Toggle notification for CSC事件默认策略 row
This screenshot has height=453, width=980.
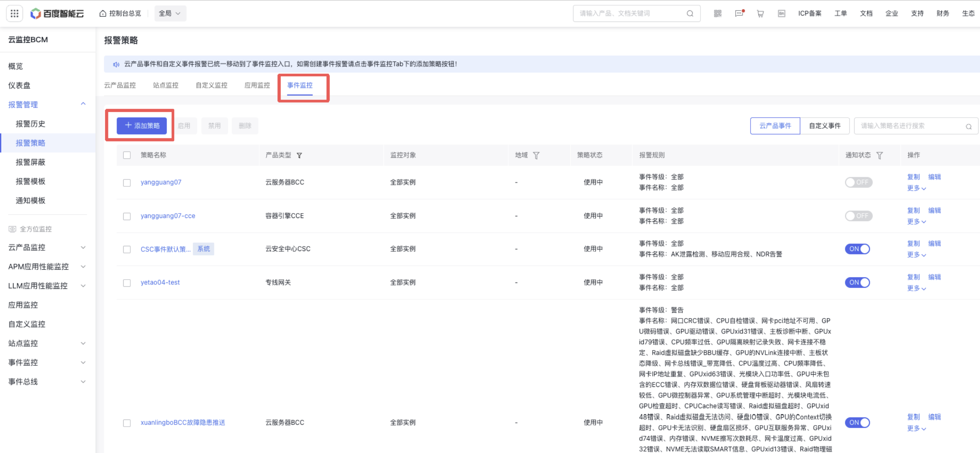tap(857, 249)
